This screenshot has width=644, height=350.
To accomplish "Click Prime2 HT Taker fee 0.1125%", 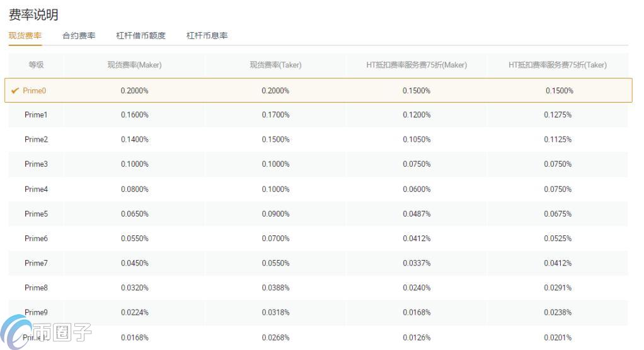I will pos(558,140).
